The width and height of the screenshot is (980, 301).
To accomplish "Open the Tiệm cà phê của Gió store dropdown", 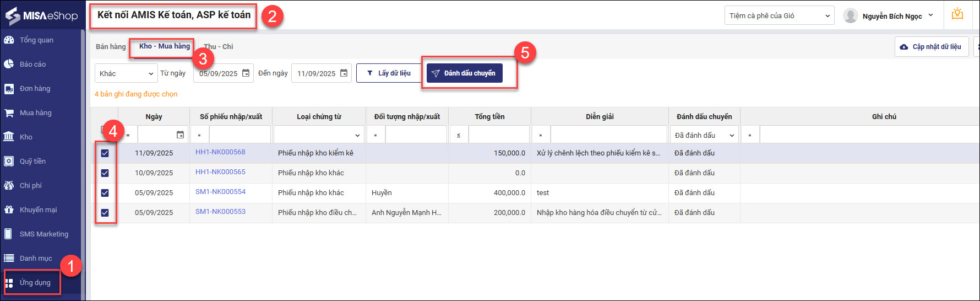I will pos(779,16).
